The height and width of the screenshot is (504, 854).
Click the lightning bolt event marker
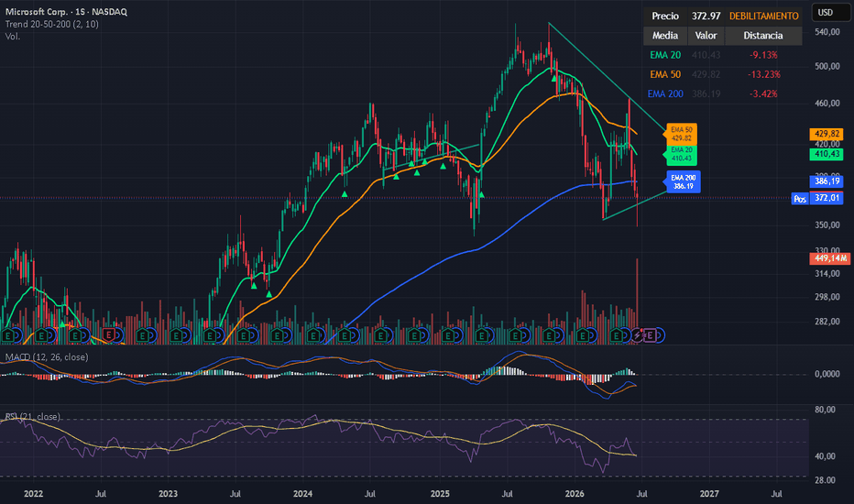coord(637,335)
